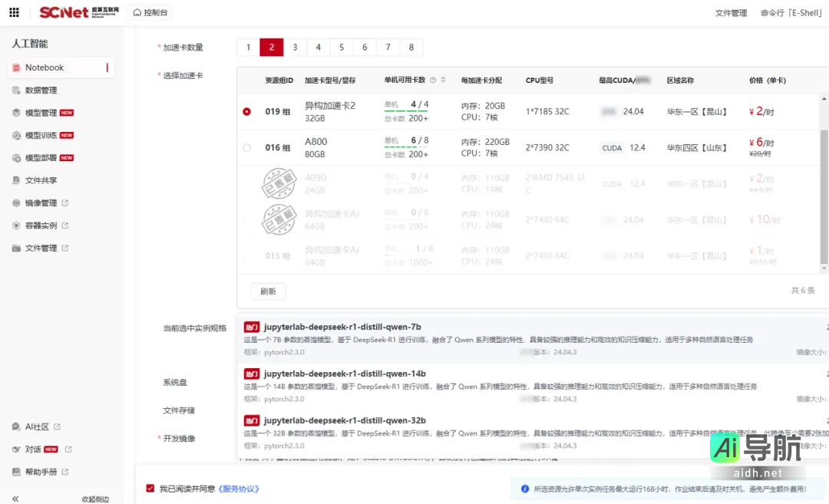
Task: Click the sidebar 文件管理 folder icon
Action: (16, 248)
